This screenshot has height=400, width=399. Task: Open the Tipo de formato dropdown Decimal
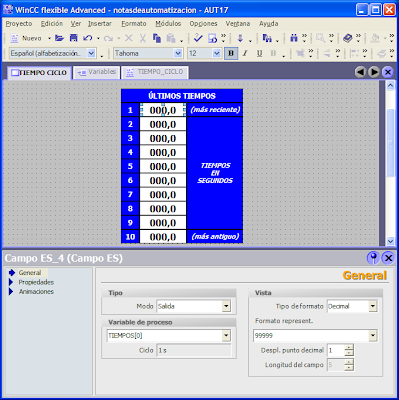pyautogui.click(x=373, y=306)
